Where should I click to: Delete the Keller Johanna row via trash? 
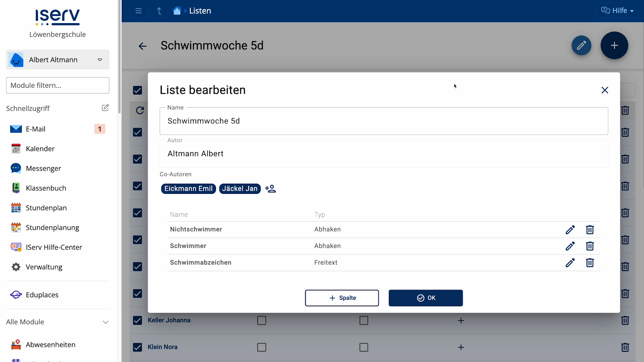click(x=625, y=320)
